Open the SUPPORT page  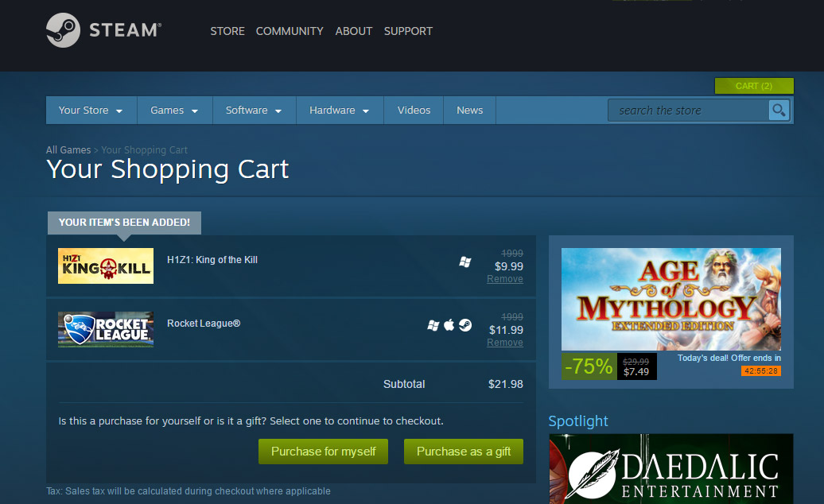tap(408, 31)
